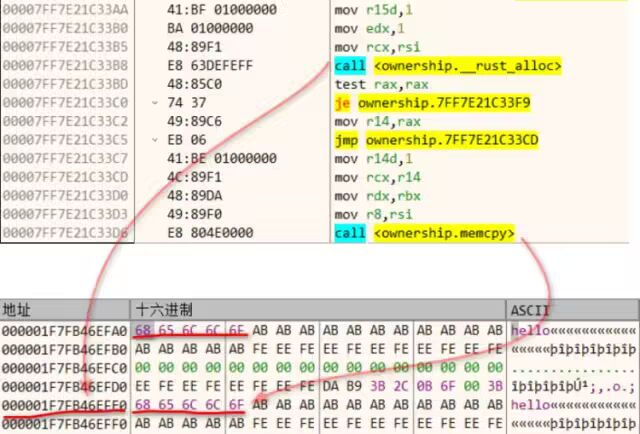Click the 地址 column header in dump
The height and width of the screenshot is (434, 640).
coord(18,310)
